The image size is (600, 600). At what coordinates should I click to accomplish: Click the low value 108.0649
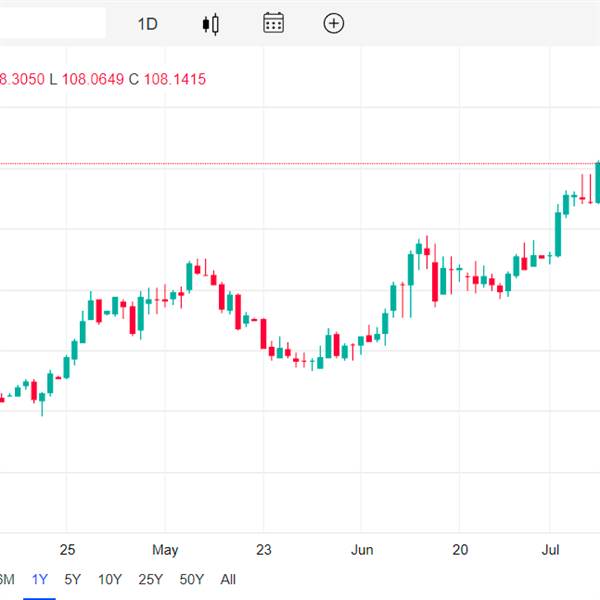click(93, 79)
